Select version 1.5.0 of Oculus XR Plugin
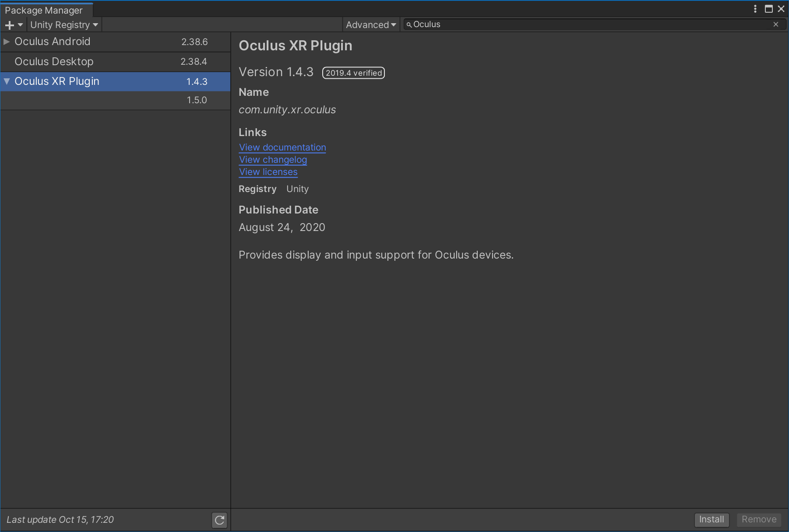Image resolution: width=789 pixels, height=532 pixels. [197, 100]
